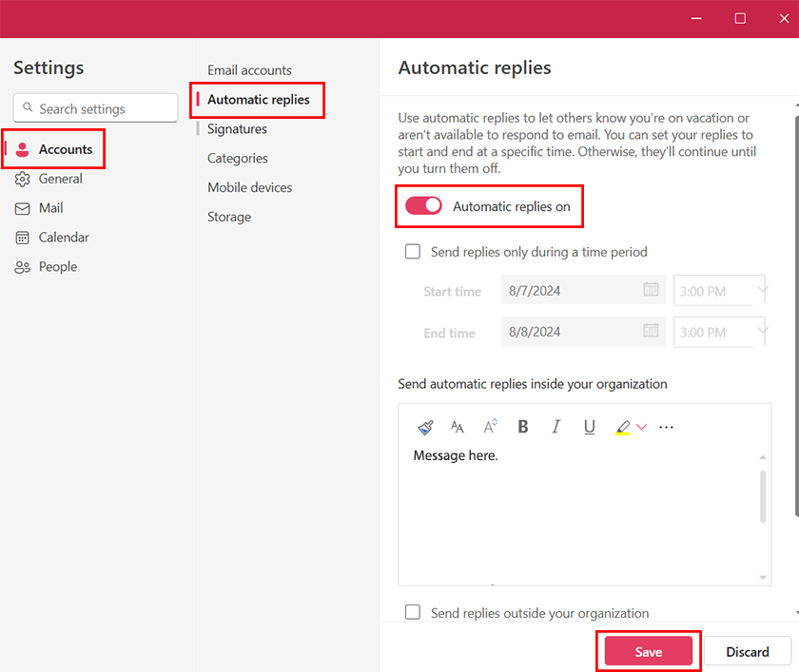
Task: Click the superscript font size icon
Action: pyautogui.click(x=490, y=427)
